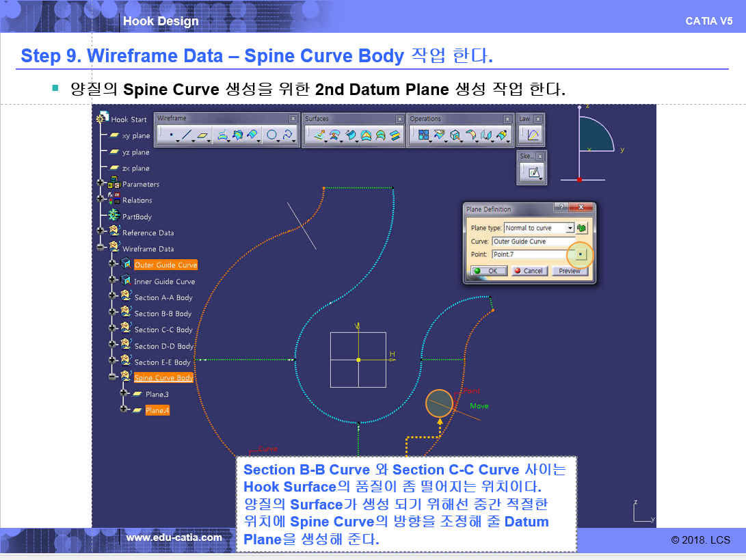This screenshot has width=746, height=560.
Task: Expand the Parameters tree node
Action: [101, 184]
